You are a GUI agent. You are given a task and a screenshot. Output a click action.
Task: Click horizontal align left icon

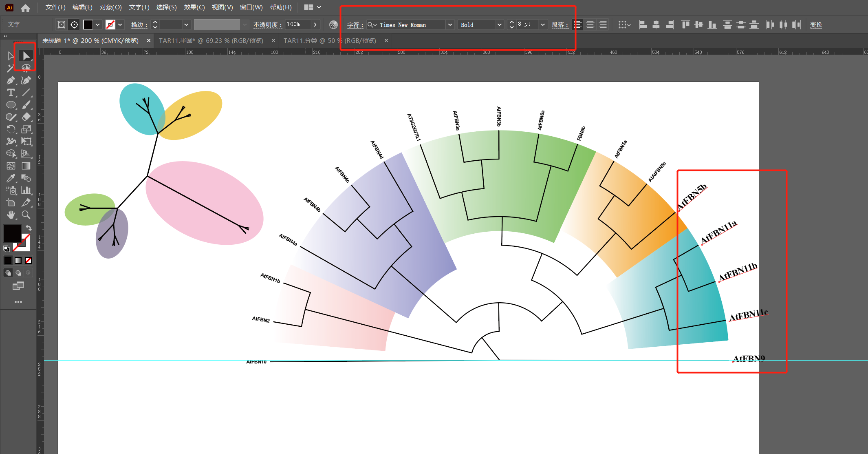point(643,25)
